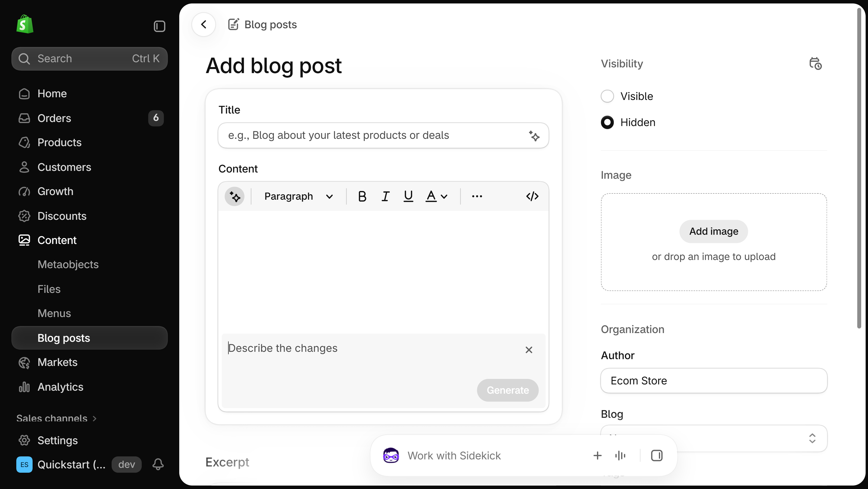Select the Hidden radio button

[607, 122]
